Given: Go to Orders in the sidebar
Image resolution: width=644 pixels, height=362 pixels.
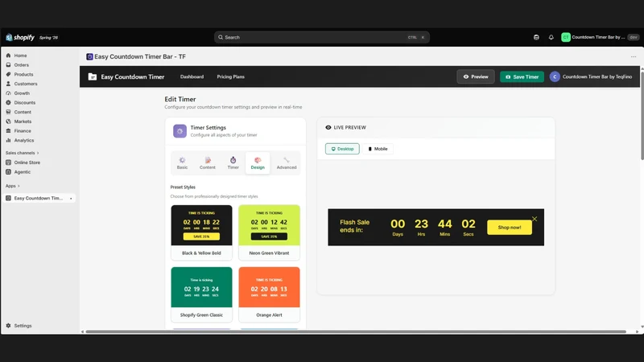Looking at the screenshot, I should click(22, 65).
